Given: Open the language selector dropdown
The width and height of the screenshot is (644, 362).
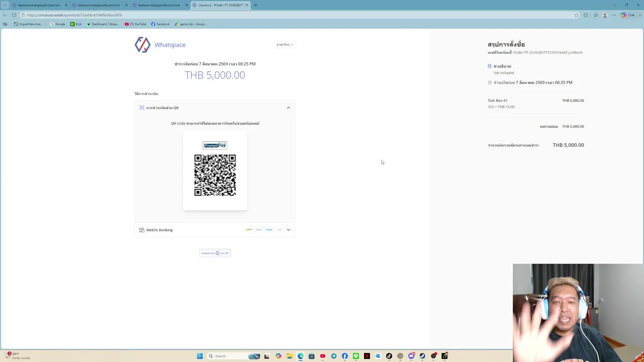Looking at the screenshot, I should click(x=285, y=45).
